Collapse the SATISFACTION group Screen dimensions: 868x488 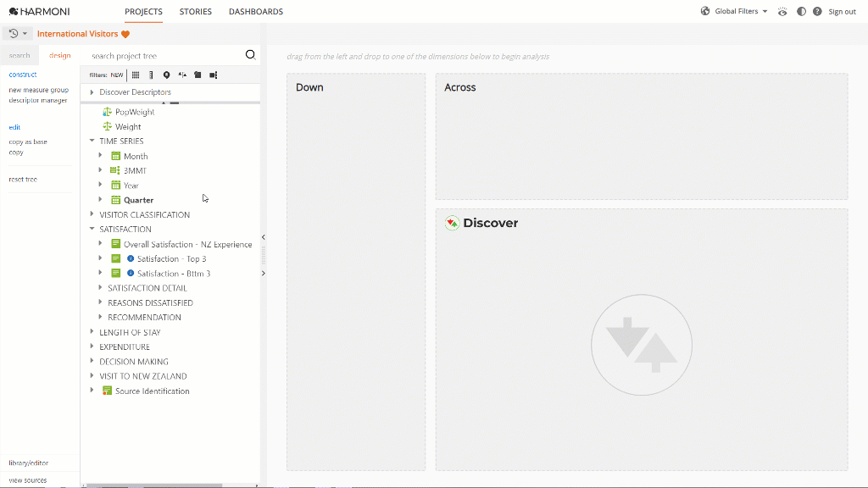[x=92, y=229]
